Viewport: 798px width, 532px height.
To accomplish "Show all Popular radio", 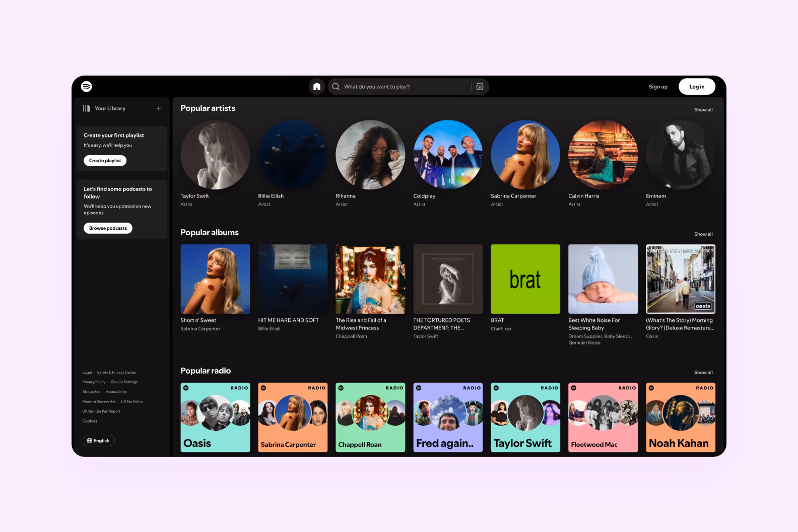I will [x=703, y=373].
